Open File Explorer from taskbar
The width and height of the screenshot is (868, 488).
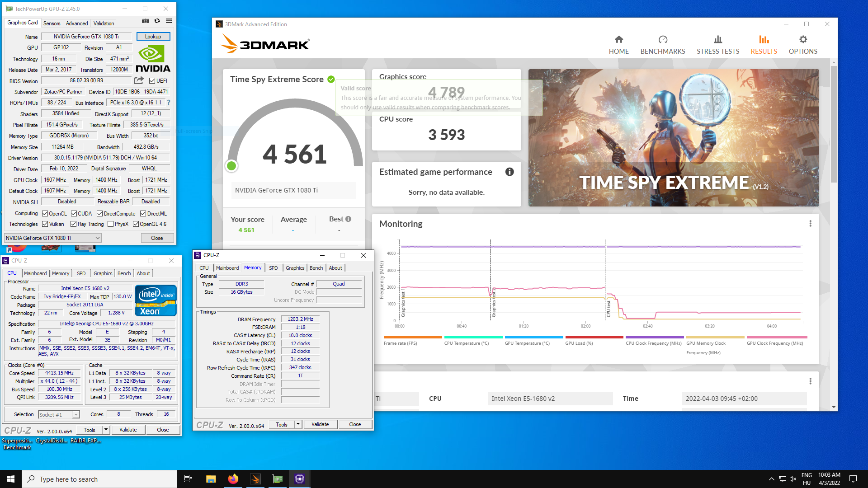click(211, 479)
